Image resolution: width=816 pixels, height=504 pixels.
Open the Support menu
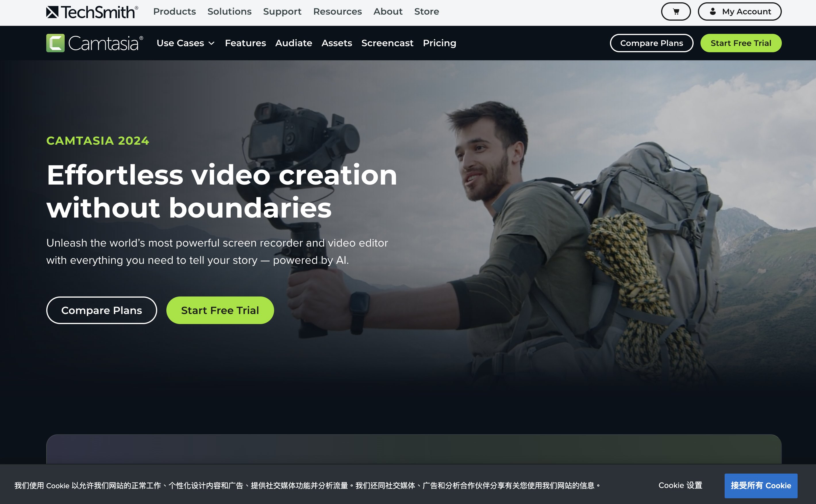pyautogui.click(x=282, y=12)
